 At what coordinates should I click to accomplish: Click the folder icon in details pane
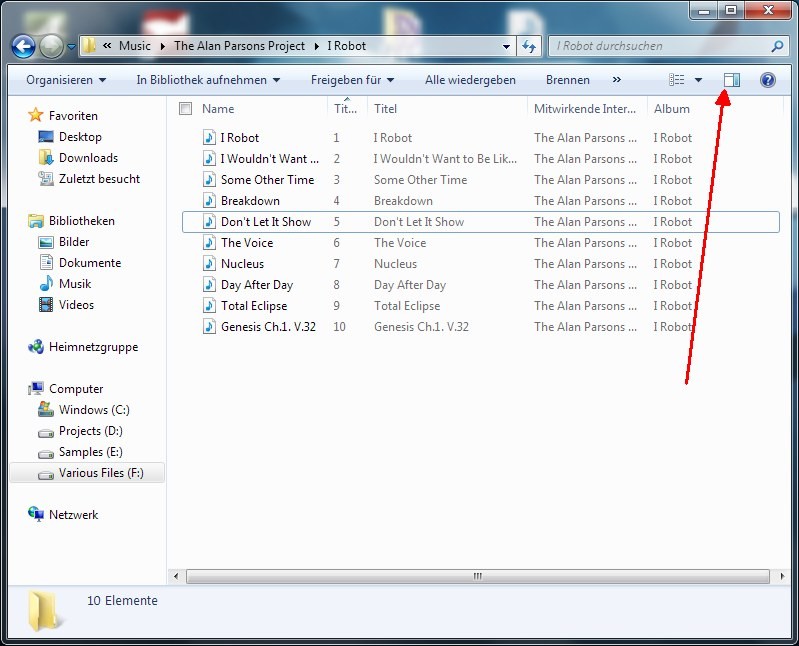43,610
